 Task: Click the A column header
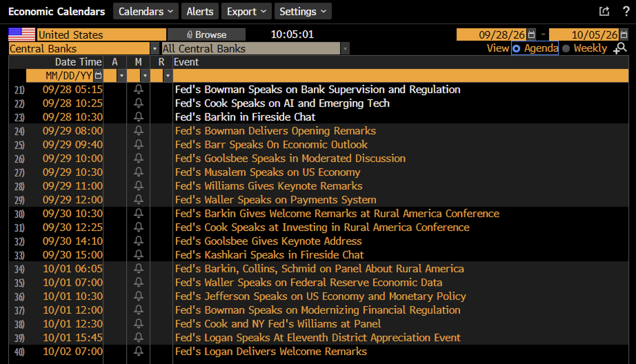(114, 62)
